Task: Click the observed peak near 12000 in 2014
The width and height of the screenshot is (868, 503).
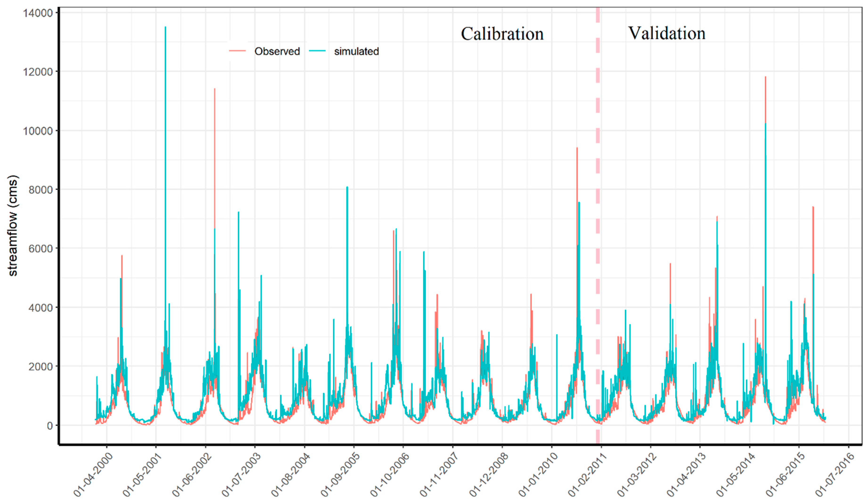Action: [765, 79]
